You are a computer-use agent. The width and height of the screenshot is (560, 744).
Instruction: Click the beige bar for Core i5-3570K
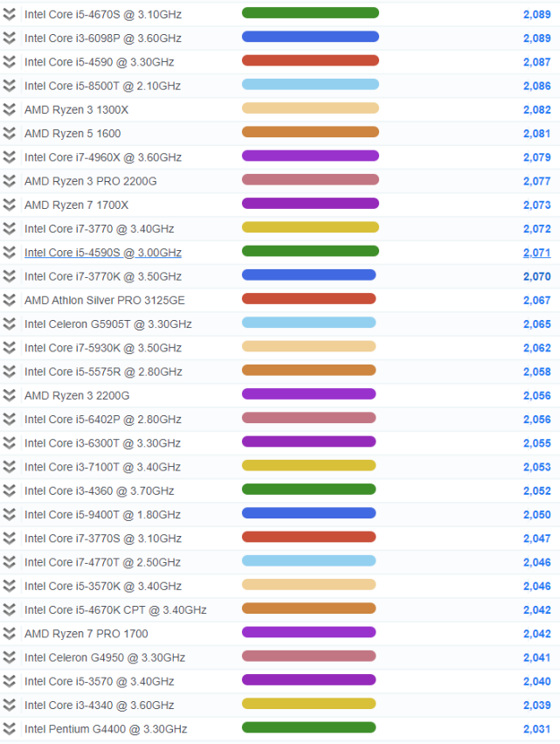308,585
